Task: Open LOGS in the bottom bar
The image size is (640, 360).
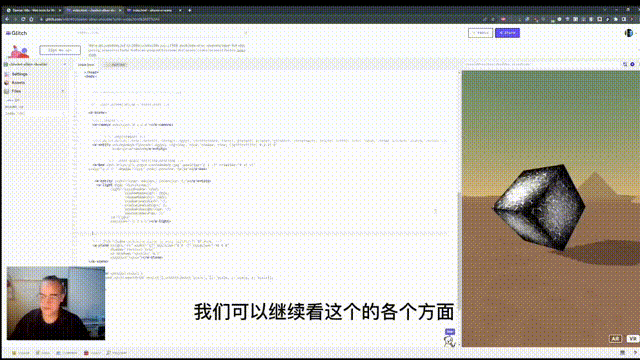Action: click(x=43, y=353)
